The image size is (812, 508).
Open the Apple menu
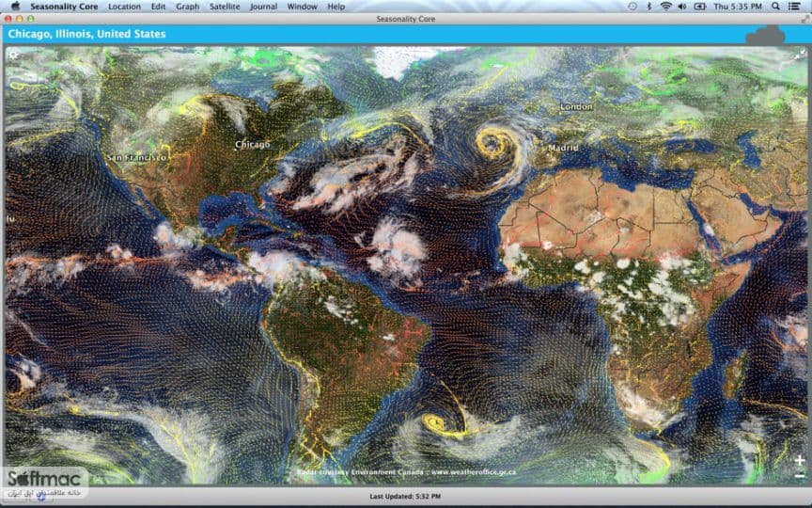pyautogui.click(x=16, y=7)
